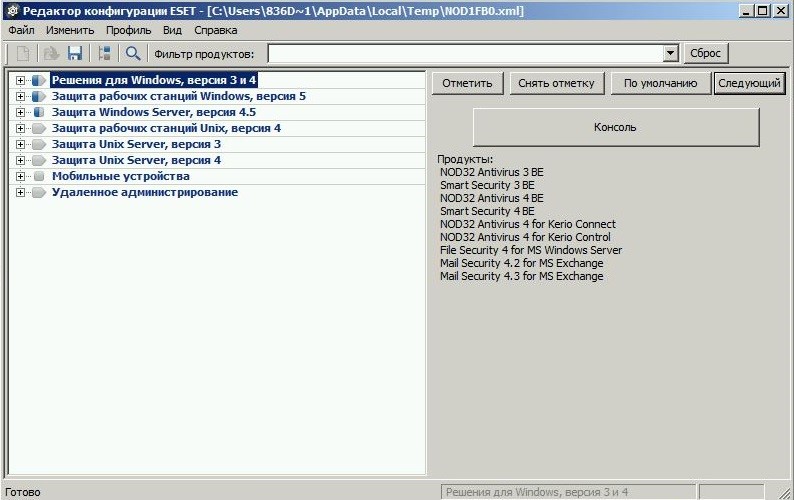Click NOD32 Antivirus 4 for Kerio Connect text

click(x=528, y=224)
